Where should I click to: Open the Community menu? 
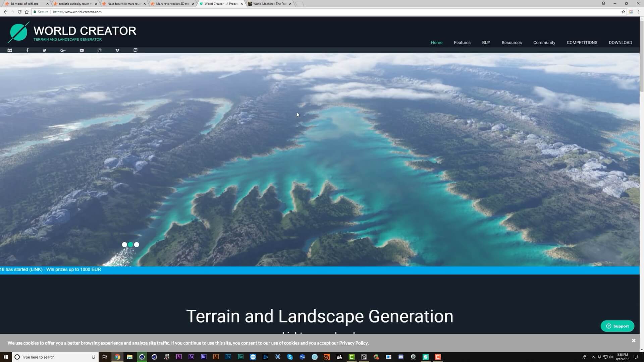click(x=544, y=43)
